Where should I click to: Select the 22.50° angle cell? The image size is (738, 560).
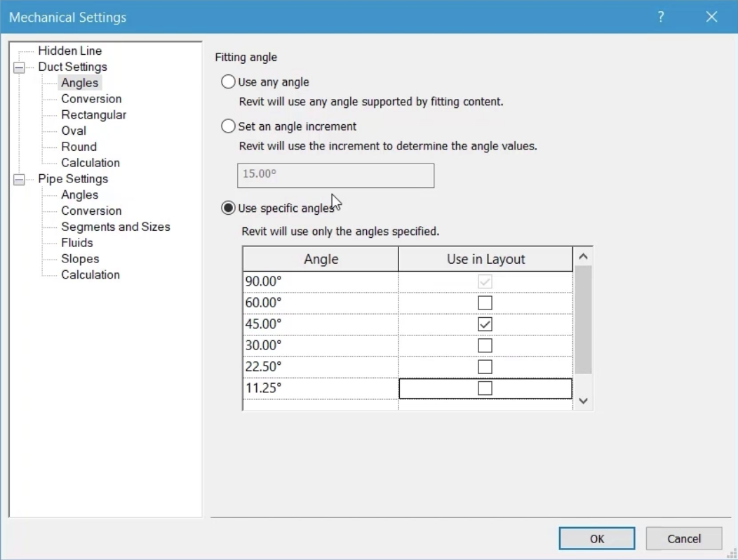pos(321,367)
